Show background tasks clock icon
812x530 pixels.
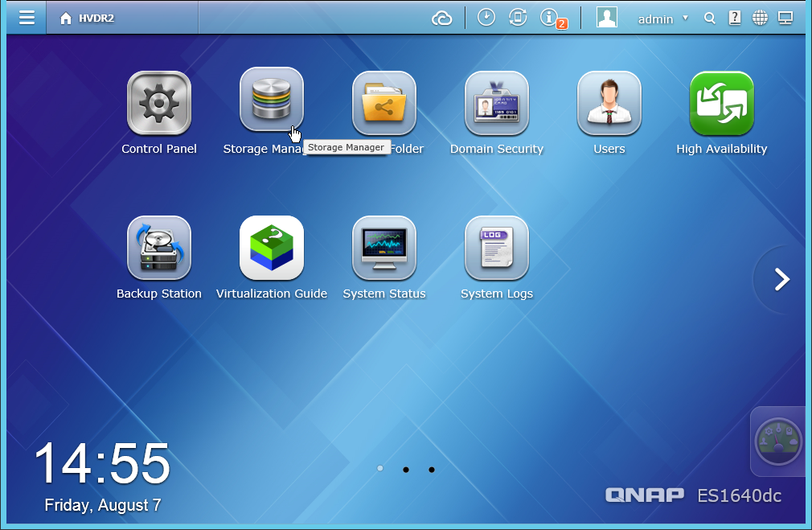tap(486, 18)
